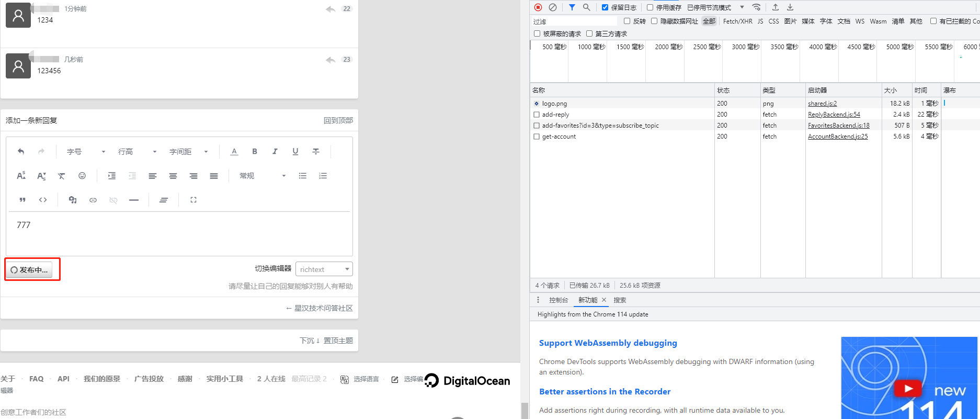Enable the 隐藏数据网址 checkbox

click(x=654, y=21)
